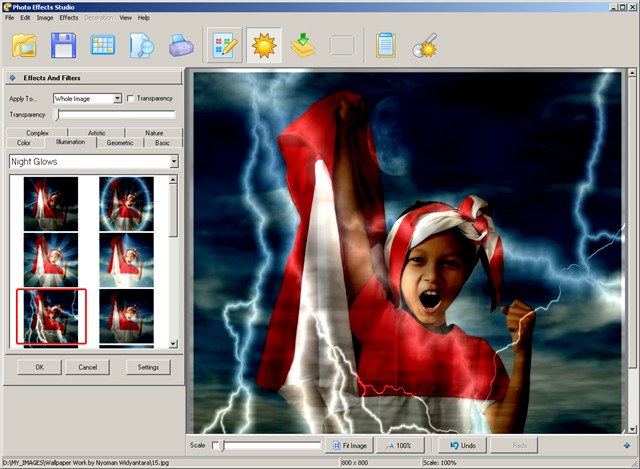Viewport: 640px width, 469px height.
Task: Adjust the Scale slider
Action: point(271,445)
